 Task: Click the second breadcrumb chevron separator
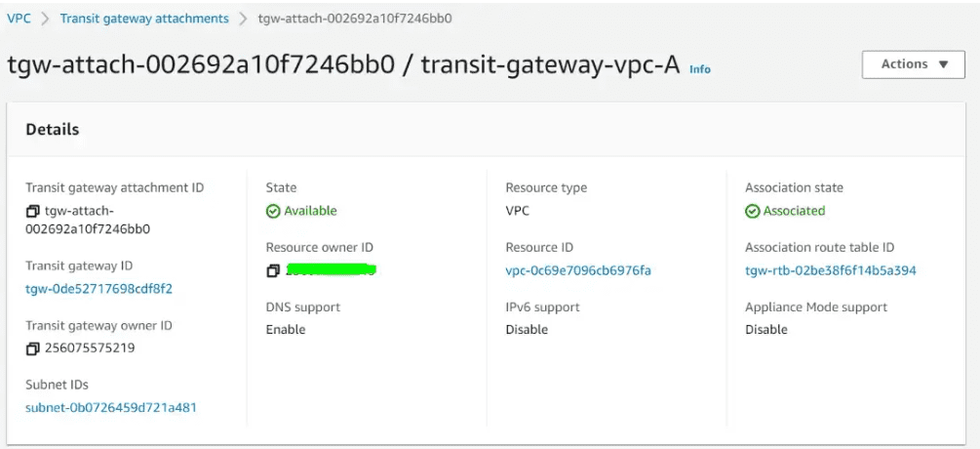243,19
